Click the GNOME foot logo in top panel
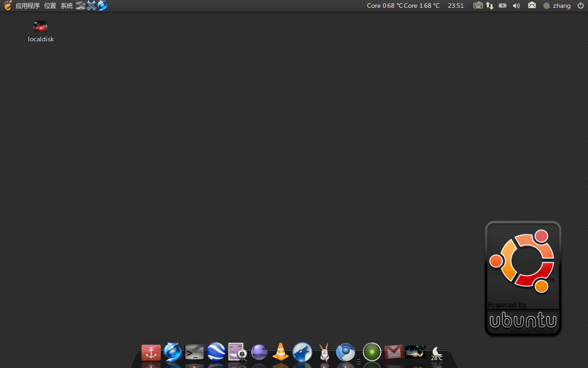This screenshot has height=368, width=588. click(7, 6)
